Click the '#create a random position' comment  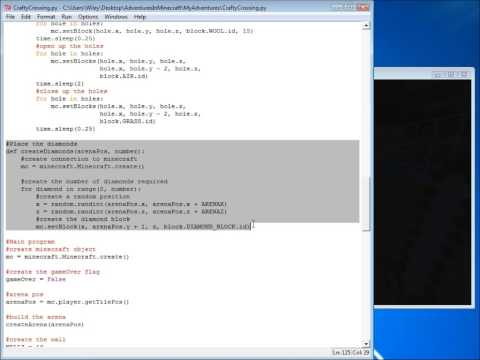(x=83, y=196)
